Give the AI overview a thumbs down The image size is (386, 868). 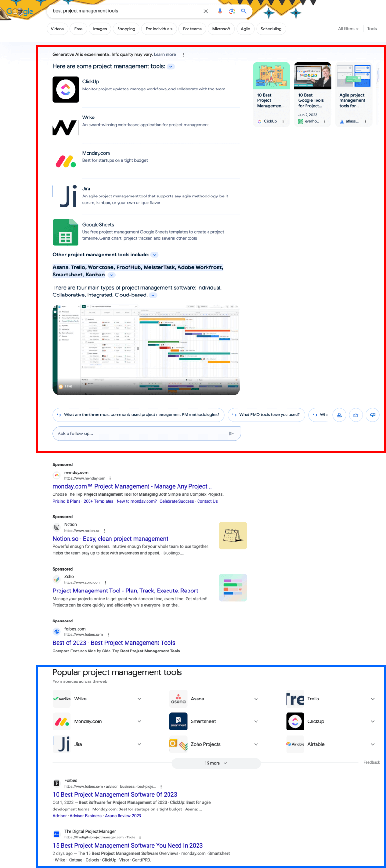click(373, 415)
